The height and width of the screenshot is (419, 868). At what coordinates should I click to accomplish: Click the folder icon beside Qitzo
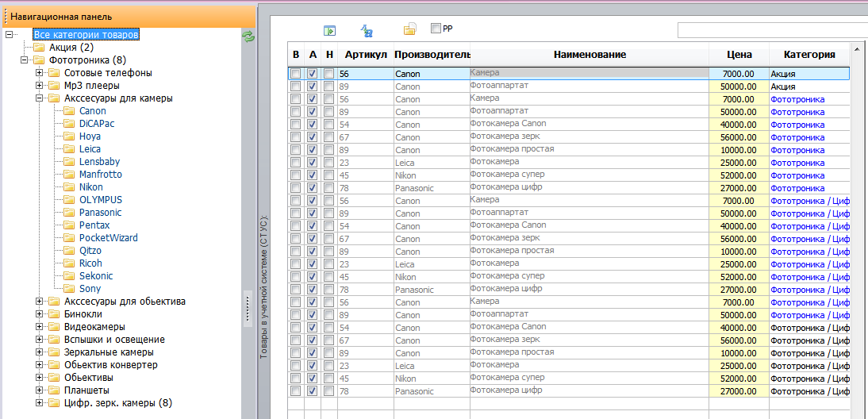tap(69, 251)
